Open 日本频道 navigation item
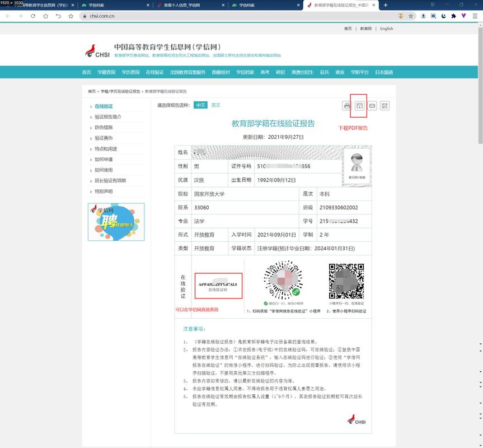 pos(384,72)
